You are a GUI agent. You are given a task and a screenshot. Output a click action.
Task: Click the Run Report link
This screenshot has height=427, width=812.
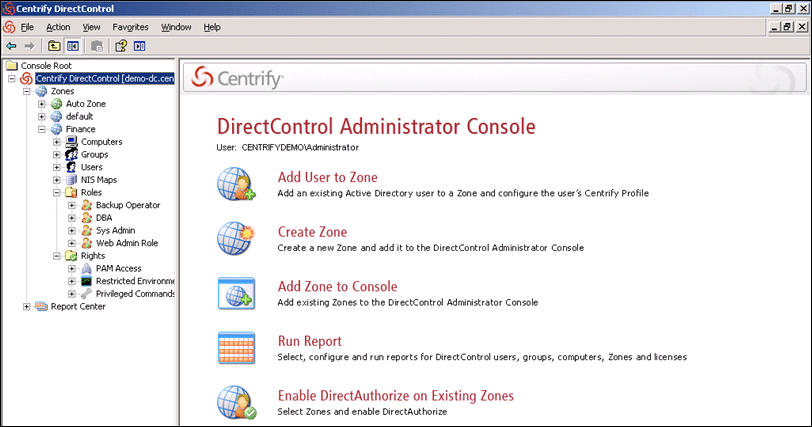(x=310, y=341)
